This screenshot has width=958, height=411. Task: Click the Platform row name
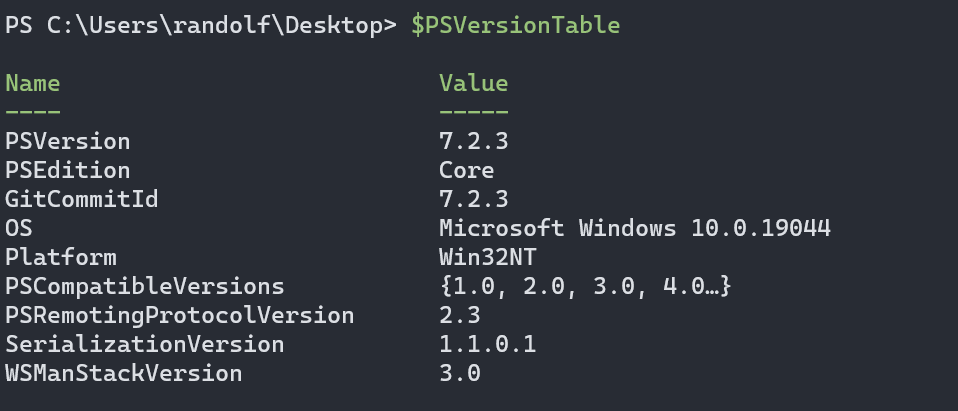pyautogui.click(x=60, y=257)
